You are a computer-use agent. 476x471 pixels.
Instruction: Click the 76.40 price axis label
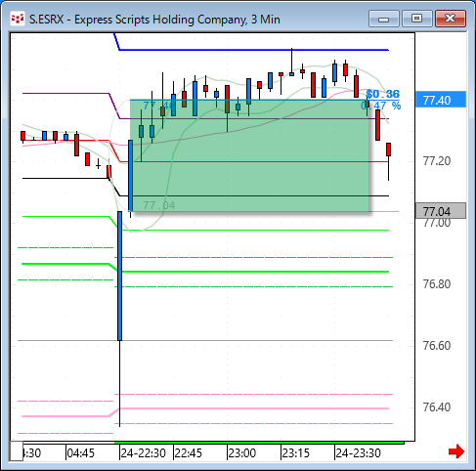(437, 407)
